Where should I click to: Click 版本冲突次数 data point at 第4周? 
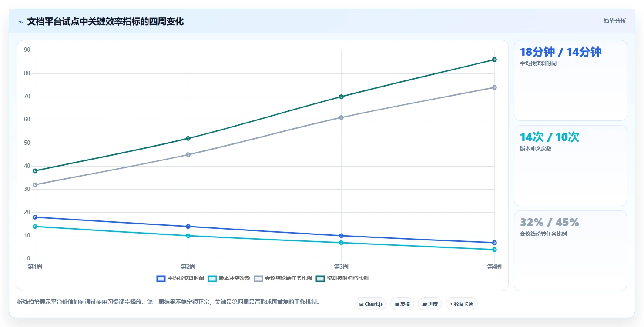494,250
